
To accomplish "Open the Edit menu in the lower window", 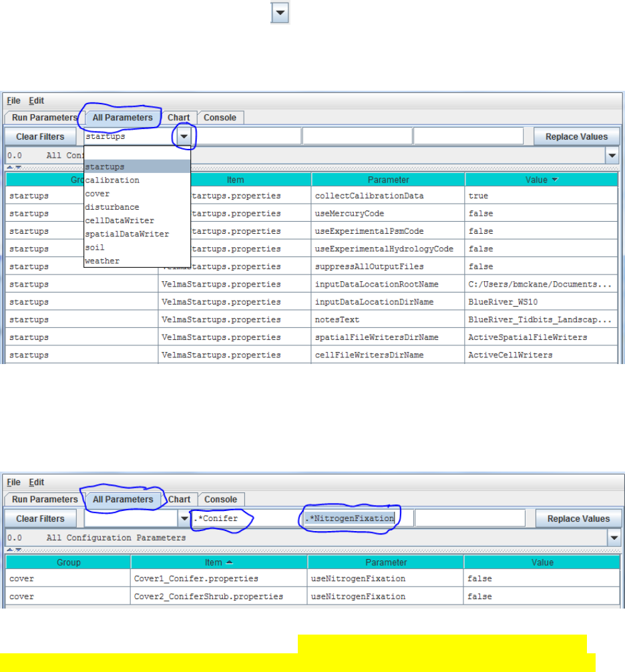I will [37, 482].
